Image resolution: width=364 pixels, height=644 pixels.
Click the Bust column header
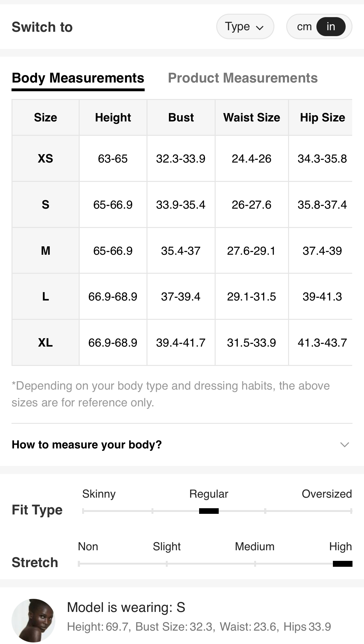point(181,117)
